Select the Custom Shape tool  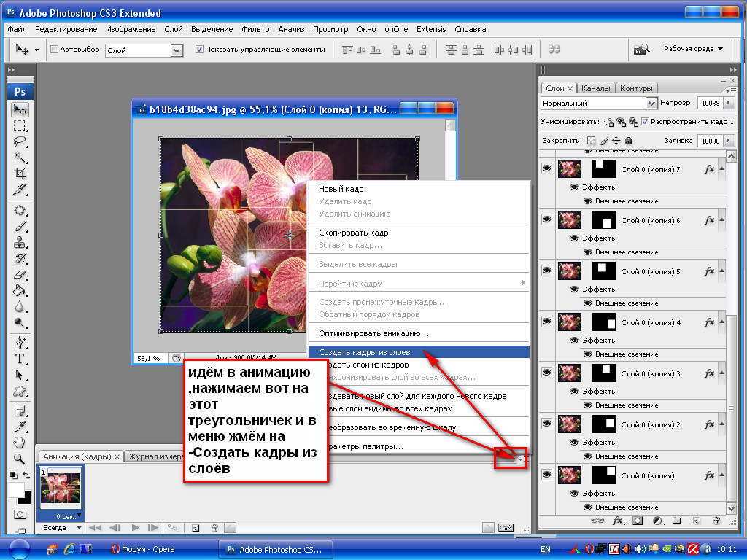point(20,392)
